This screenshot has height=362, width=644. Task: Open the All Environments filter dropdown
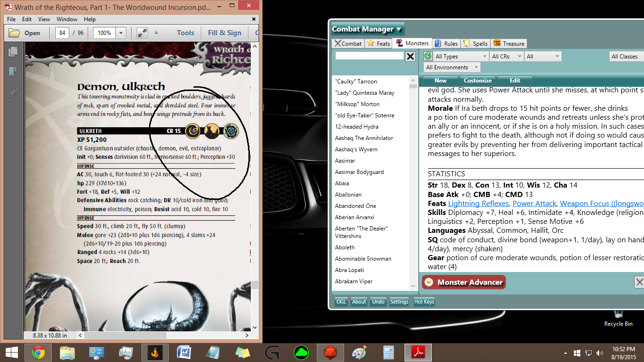[452, 67]
